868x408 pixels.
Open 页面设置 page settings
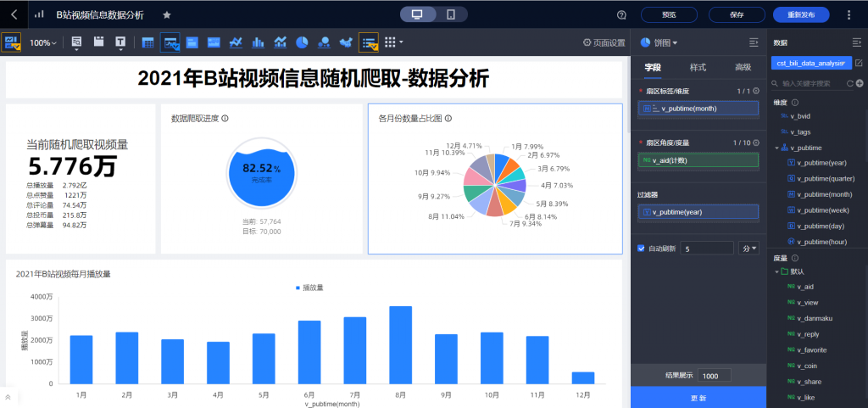tap(604, 42)
